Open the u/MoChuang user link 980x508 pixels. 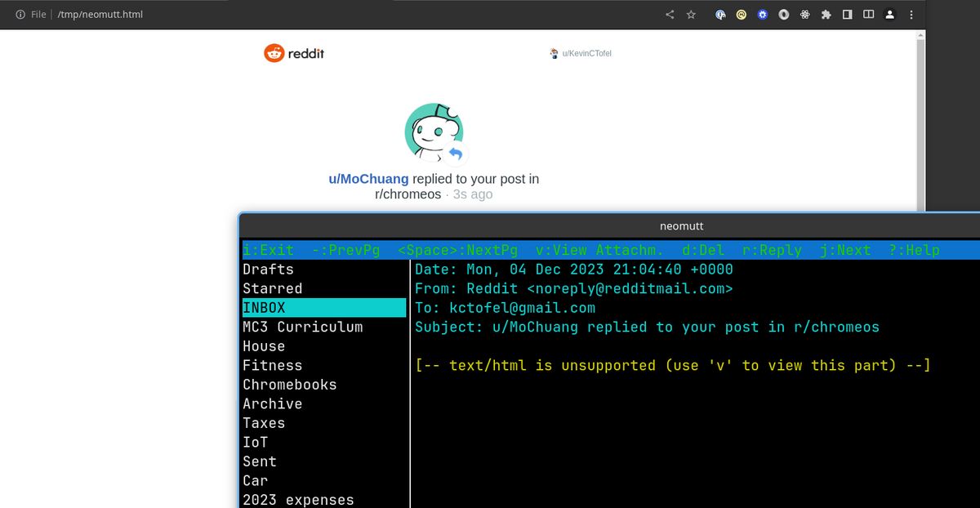[368, 179]
